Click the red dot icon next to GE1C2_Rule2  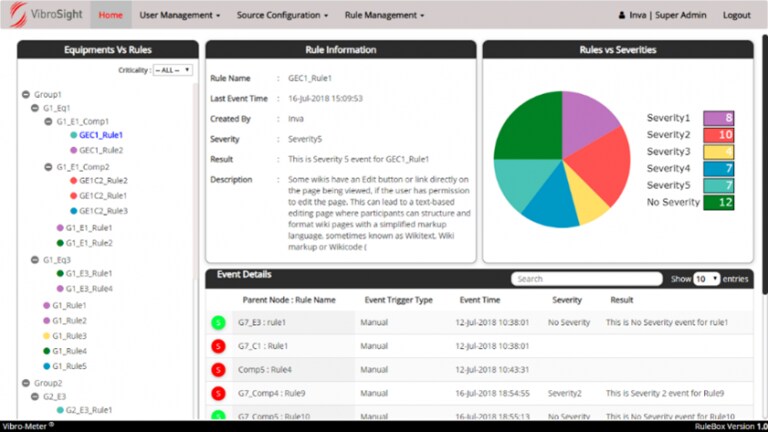point(74,181)
